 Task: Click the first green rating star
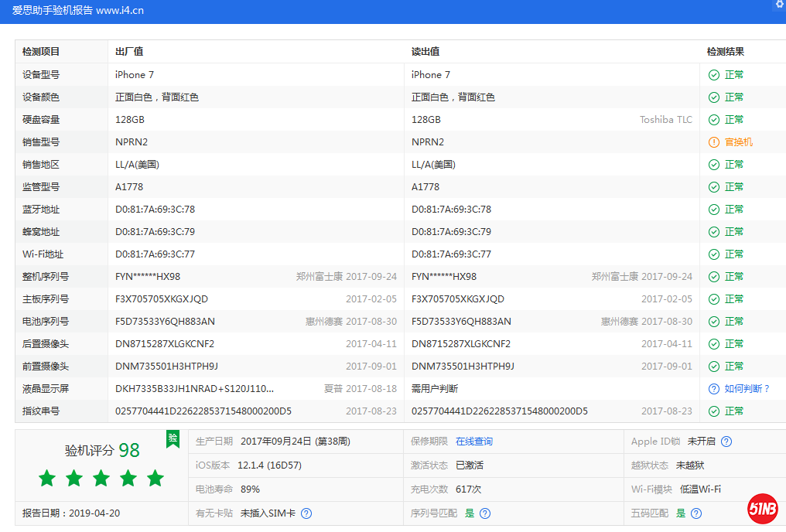pos(47,478)
